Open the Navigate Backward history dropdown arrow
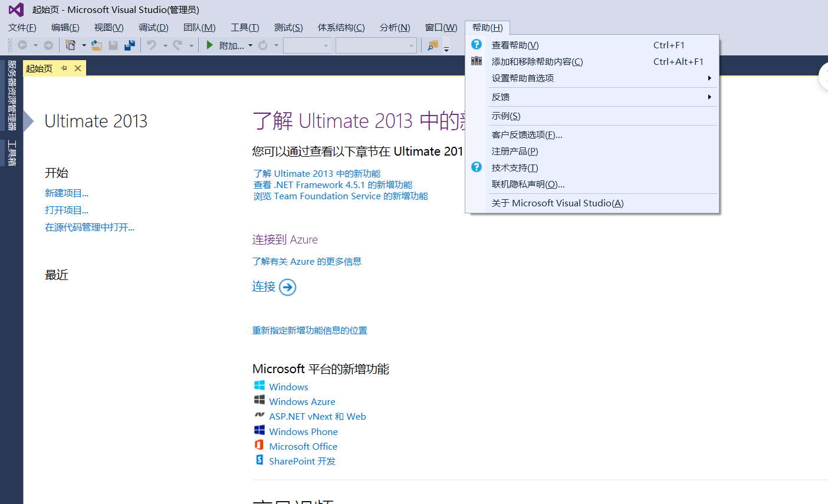Viewport: 828px width, 504px height. pos(35,45)
